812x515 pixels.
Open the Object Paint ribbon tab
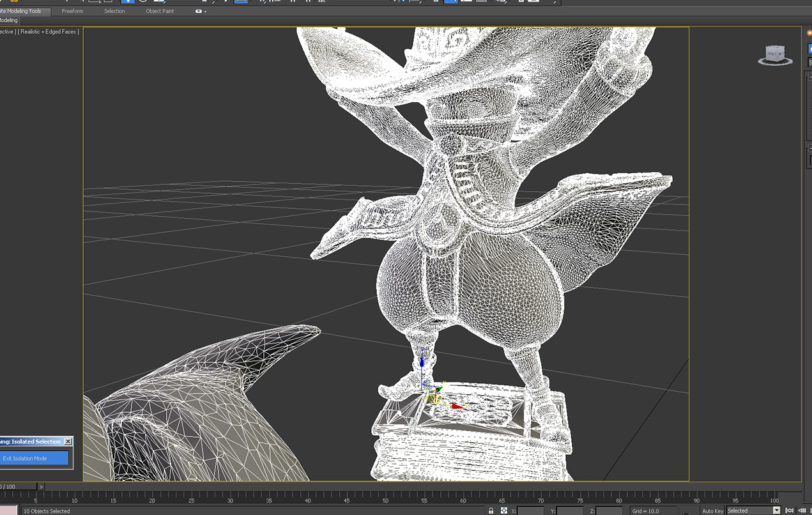160,12
